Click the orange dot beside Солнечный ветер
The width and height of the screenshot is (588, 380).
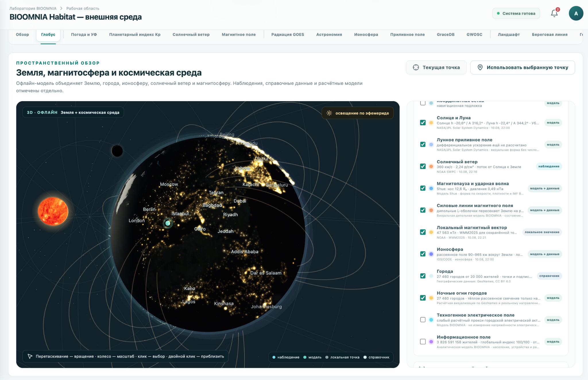click(x=431, y=166)
